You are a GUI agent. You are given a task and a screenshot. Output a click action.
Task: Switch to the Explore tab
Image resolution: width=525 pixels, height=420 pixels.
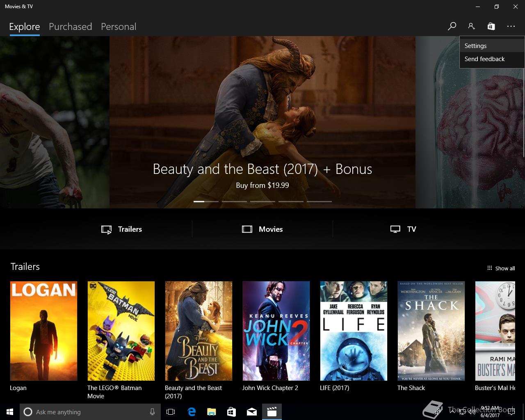pos(25,27)
